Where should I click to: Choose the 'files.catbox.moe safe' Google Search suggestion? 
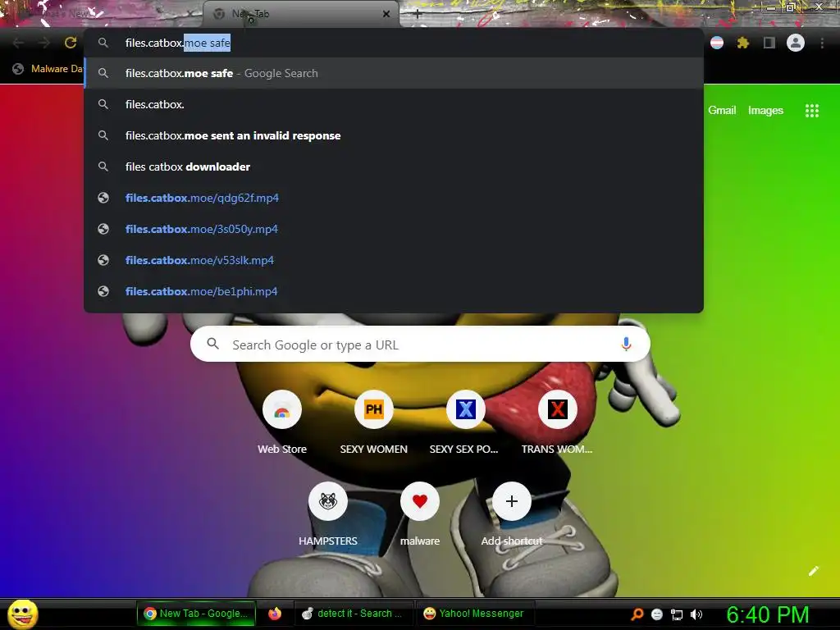pyautogui.click(x=394, y=73)
